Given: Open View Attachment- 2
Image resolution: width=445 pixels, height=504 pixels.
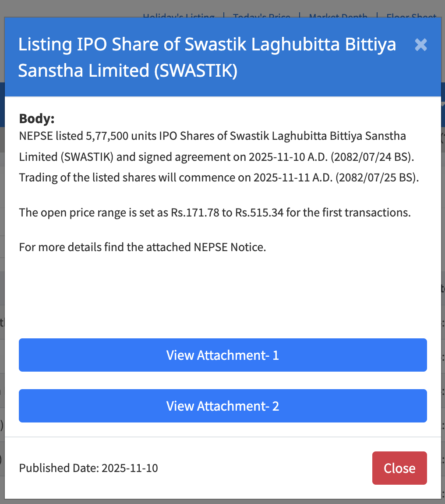Looking at the screenshot, I should [222, 406].
